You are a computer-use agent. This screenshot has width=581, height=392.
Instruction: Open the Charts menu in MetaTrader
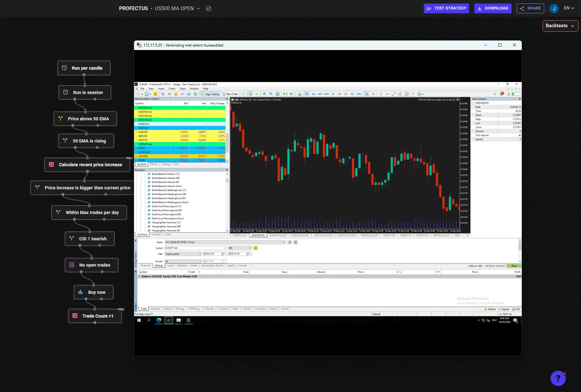click(172, 89)
